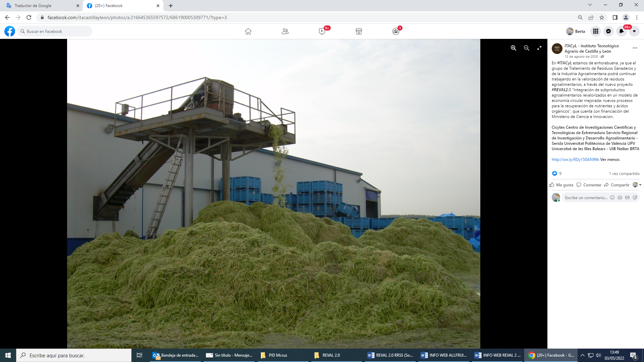Screen dimensions: 644x362
Task: Open the Windows Start menu
Action: point(8,355)
